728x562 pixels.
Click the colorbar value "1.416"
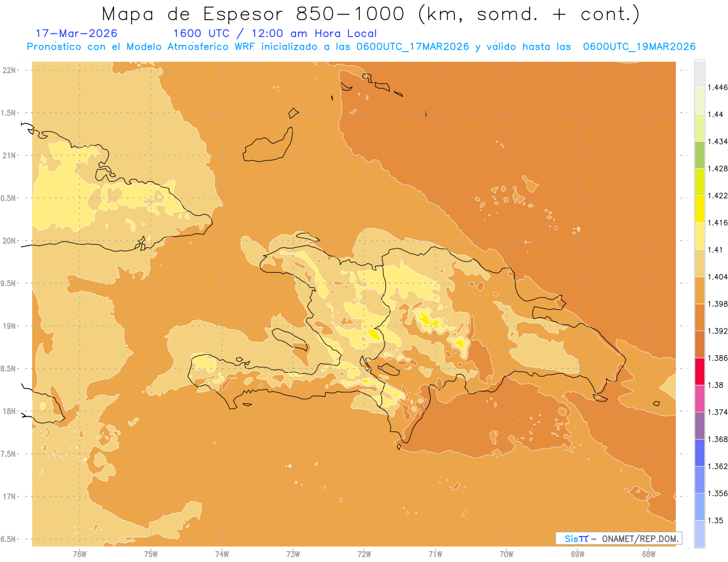pos(718,222)
